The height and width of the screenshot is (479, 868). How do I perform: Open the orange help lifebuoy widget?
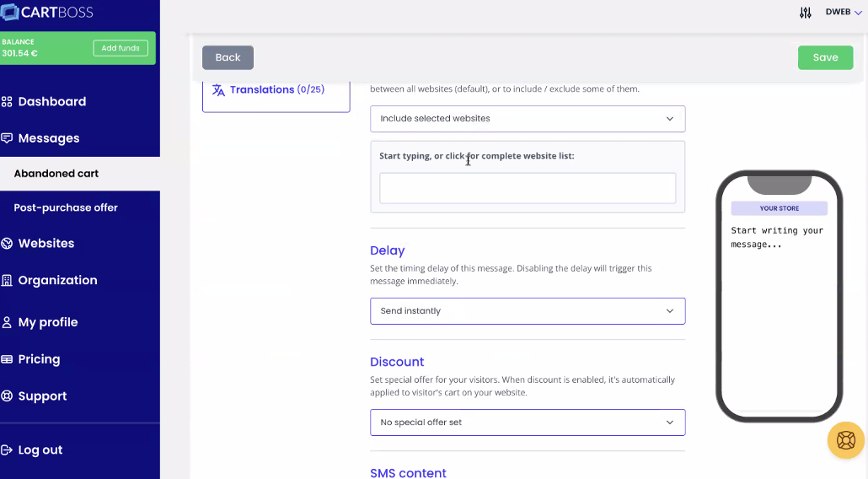[845, 440]
